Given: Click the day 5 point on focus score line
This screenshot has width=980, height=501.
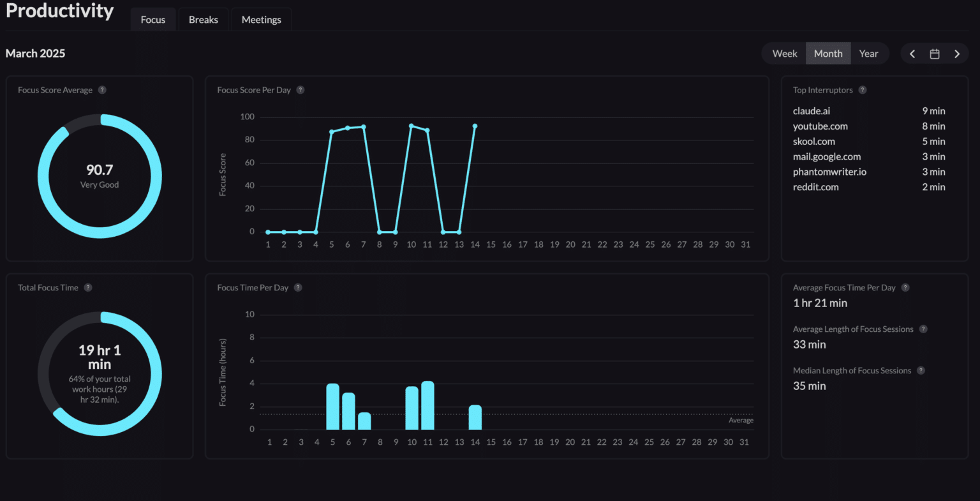Looking at the screenshot, I should (x=332, y=132).
